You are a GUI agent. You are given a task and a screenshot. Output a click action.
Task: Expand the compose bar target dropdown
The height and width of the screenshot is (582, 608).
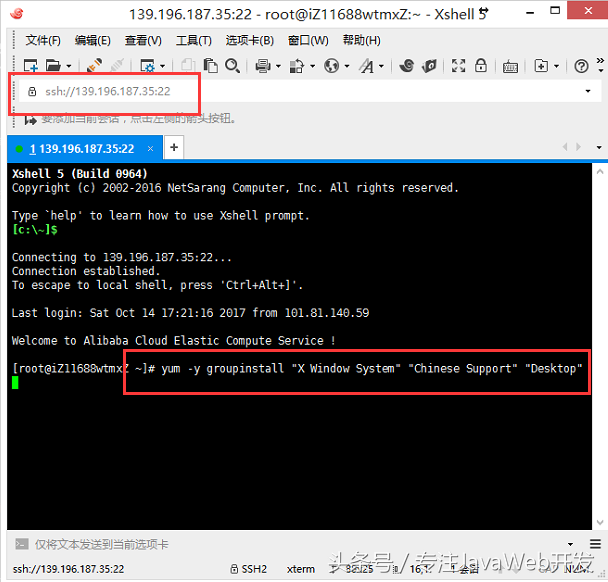pos(570,544)
